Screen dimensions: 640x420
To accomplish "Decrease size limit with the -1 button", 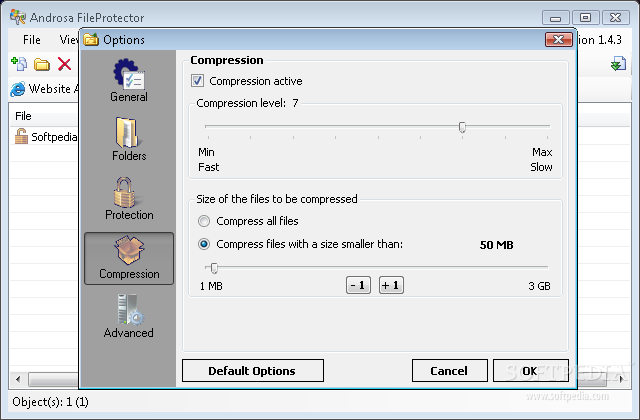I will [x=358, y=285].
